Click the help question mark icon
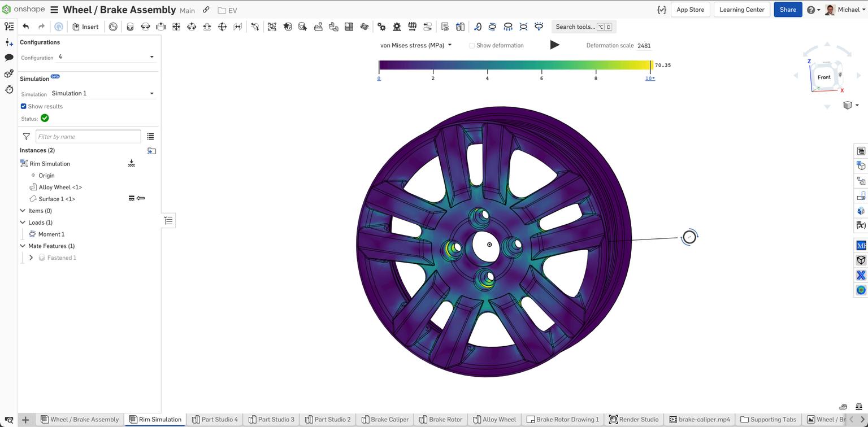 coord(810,9)
